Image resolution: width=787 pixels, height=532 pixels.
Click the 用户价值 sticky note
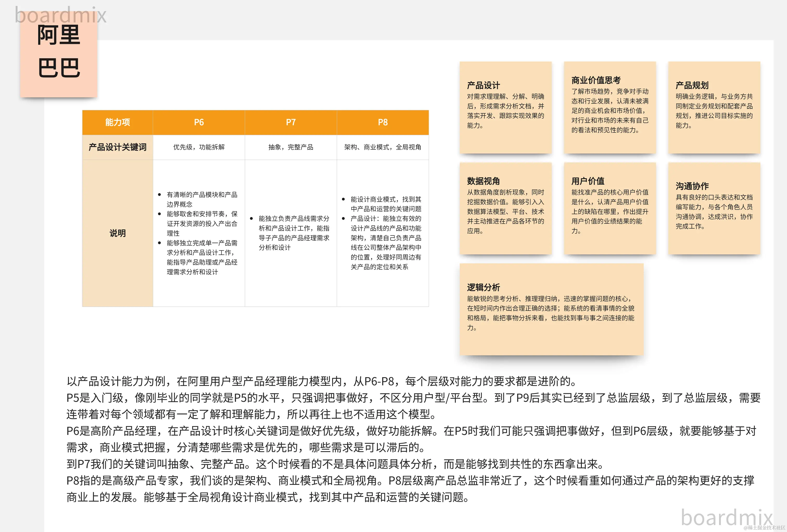pyautogui.click(x=610, y=208)
